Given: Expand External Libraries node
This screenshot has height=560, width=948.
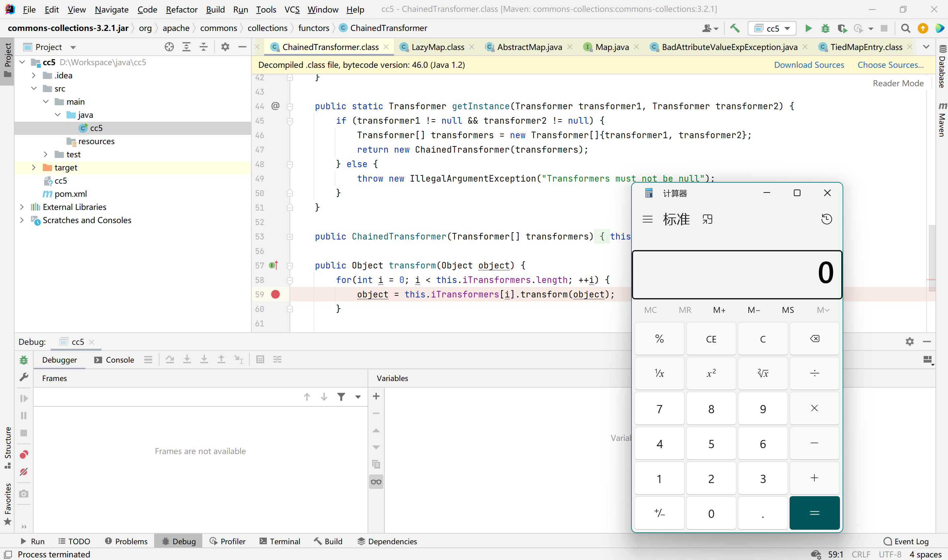Looking at the screenshot, I should tap(22, 207).
